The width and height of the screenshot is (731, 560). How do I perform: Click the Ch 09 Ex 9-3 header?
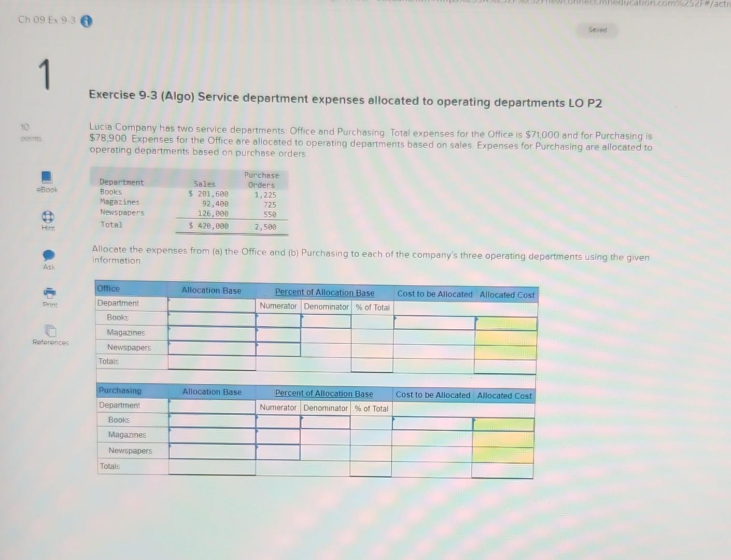[47, 21]
